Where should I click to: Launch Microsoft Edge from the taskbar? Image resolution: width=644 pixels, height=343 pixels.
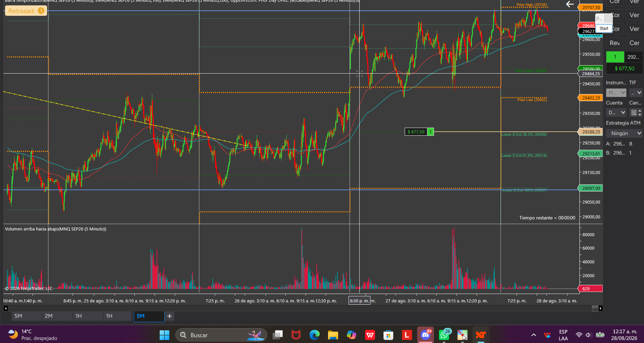pyautogui.click(x=315, y=335)
